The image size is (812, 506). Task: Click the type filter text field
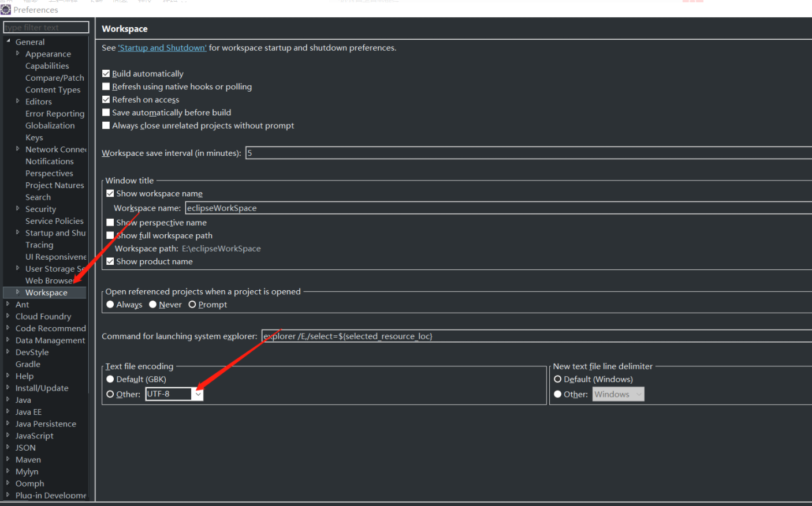click(x=46, y=27)
